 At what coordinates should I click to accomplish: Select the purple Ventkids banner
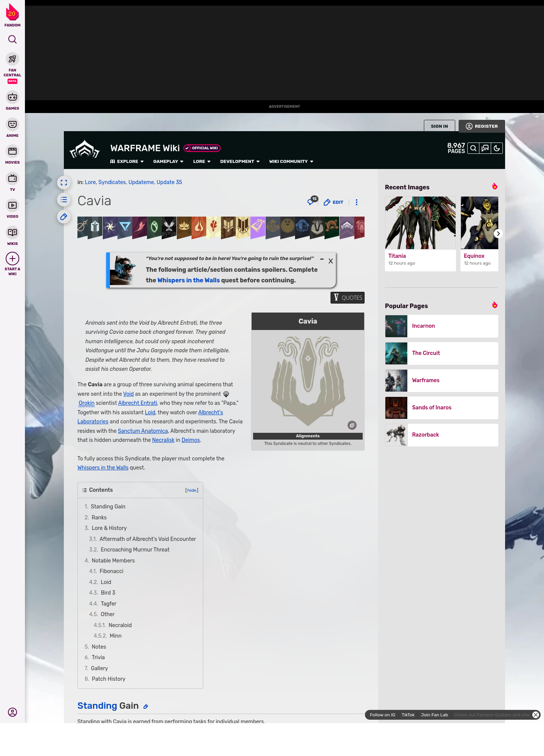pos(258,227)
